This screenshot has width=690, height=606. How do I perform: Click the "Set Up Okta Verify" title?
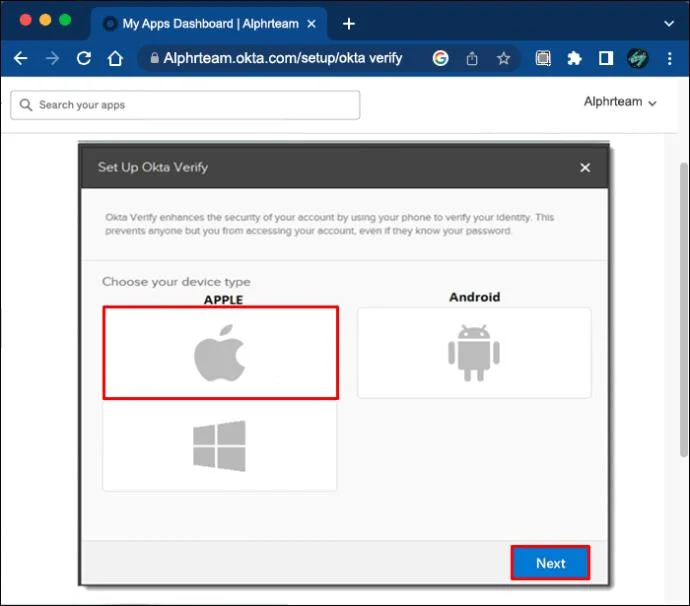[x=153, y=167]
